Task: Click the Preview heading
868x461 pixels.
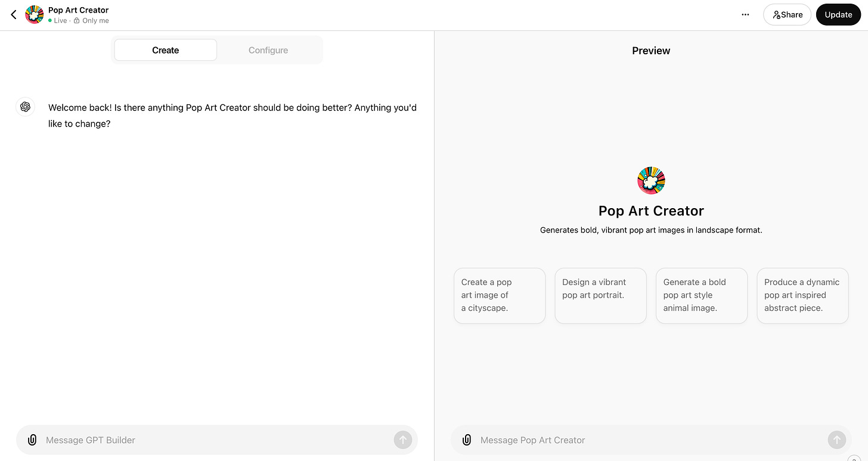Action: click(x=651, y=51)
